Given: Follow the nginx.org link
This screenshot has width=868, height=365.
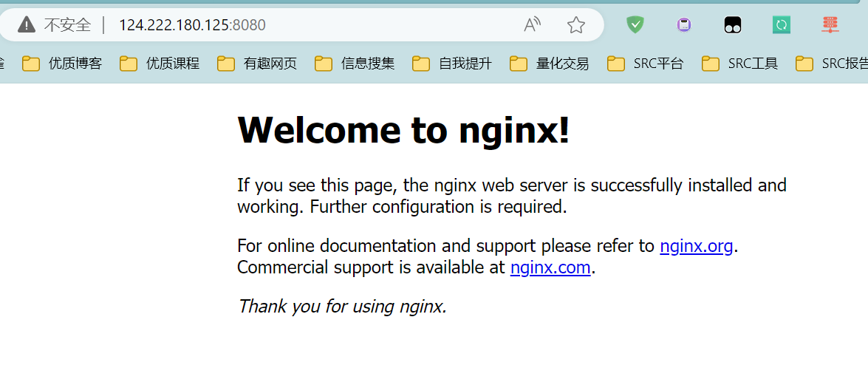Looking at the screenshot, I should point(697,246).
